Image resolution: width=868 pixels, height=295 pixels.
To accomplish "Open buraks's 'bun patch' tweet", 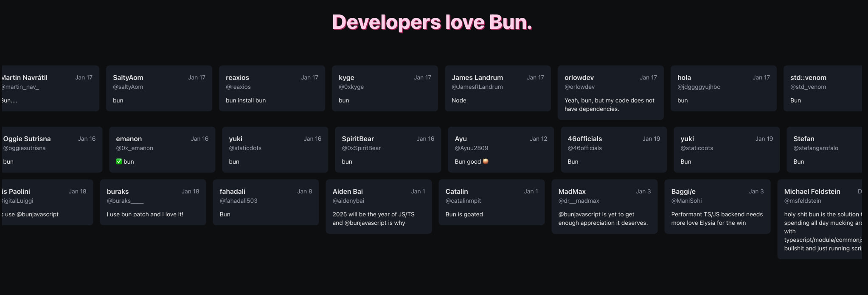I will click(153, 202).
